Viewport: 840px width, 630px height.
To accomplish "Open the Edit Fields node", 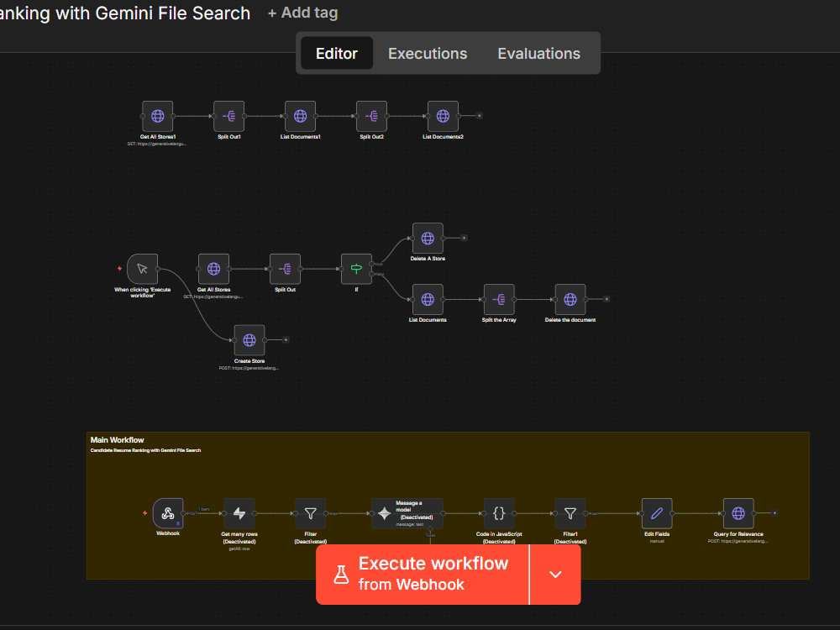I will pos(657,513).
